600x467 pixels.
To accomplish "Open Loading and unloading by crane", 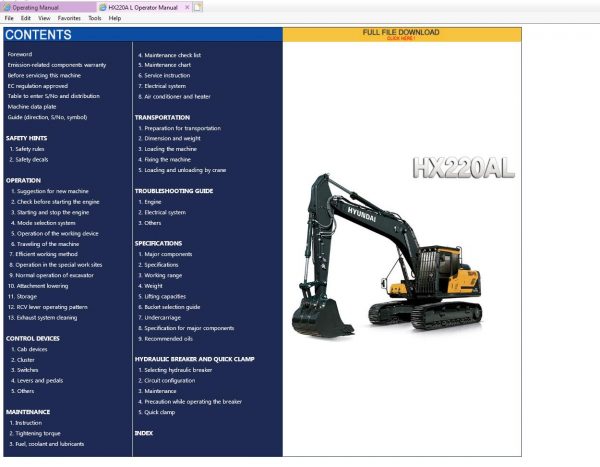I will [x=182, y=170].
